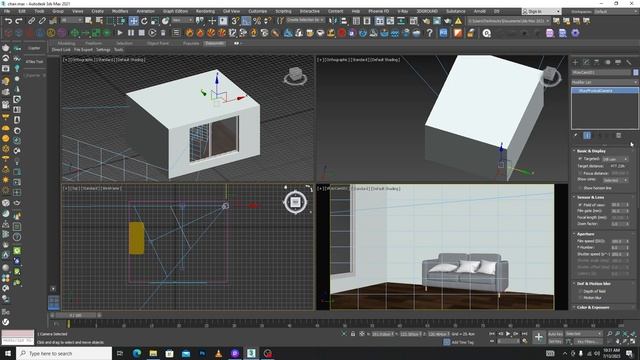
Task: Enable Show horizon line checkbox
Action: pyautogui.click(x=580, y=188)
